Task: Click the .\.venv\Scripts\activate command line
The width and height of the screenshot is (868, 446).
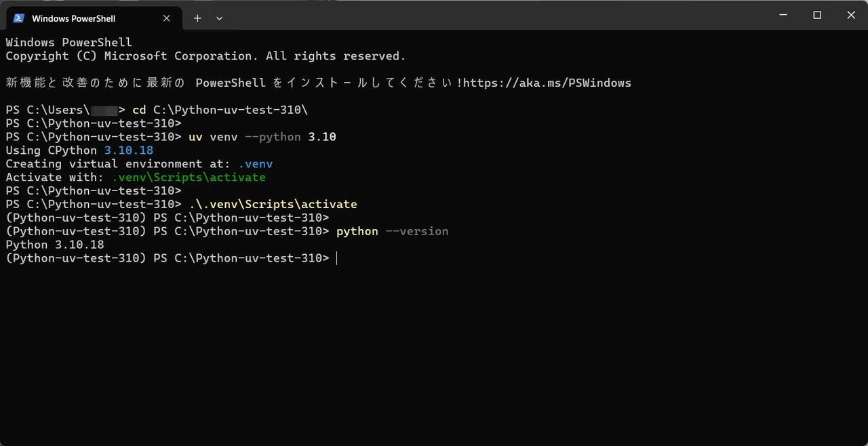Action: point(273,204)
